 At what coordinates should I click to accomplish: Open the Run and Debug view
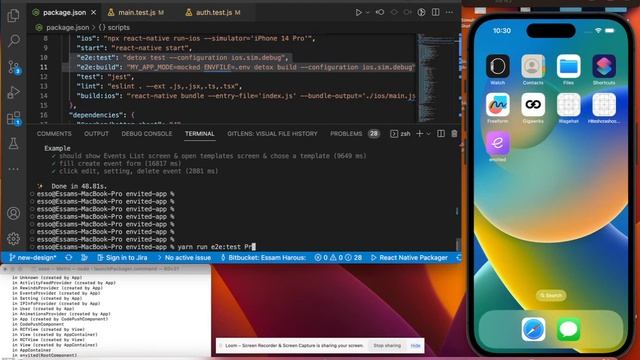(13, 92)
